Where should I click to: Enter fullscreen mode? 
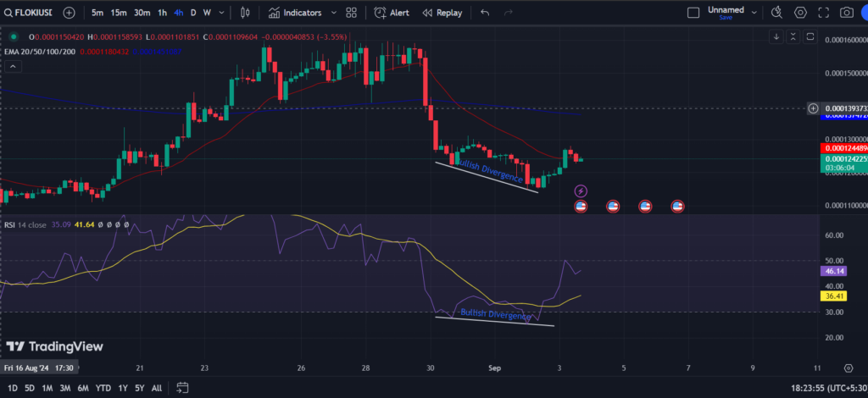point(824,12)
